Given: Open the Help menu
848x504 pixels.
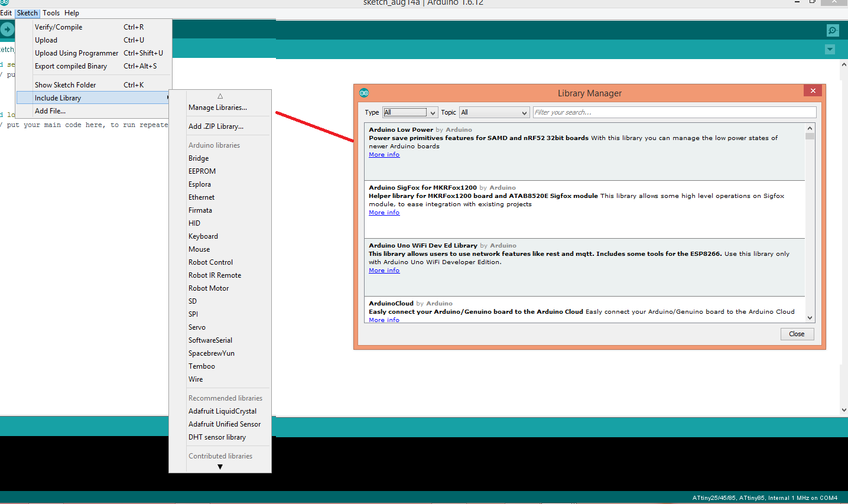Looking at the screenshot, I should point(72,13).
